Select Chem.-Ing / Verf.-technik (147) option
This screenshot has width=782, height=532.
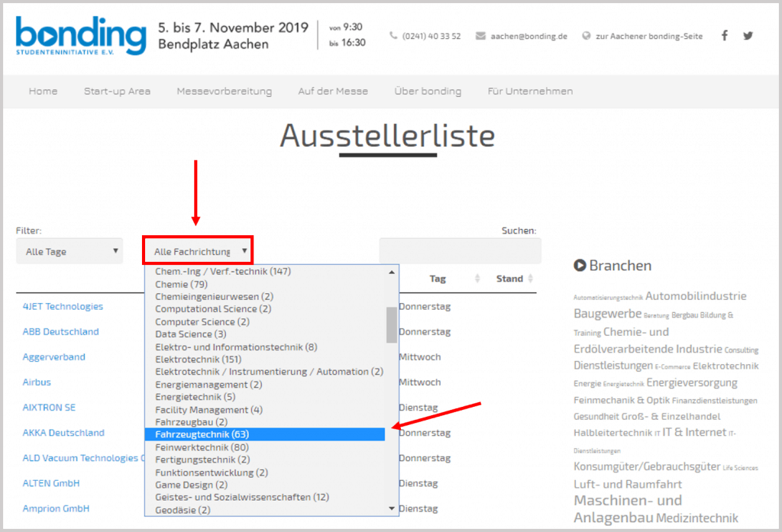click(222, 271)
